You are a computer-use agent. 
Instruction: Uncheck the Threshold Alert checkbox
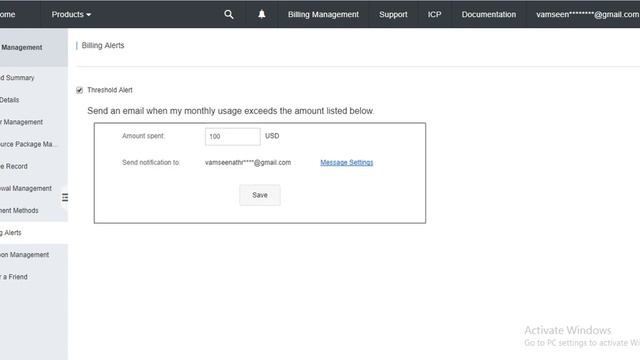click(80, 90)
